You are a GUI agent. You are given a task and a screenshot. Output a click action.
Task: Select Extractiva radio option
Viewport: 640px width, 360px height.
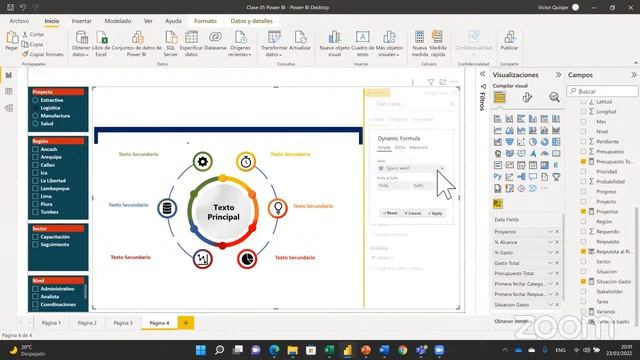point(36,100)
